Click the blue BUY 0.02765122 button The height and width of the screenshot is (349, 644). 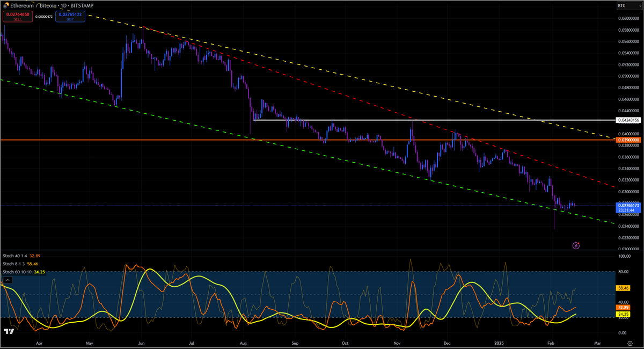[x=70, y=17]
